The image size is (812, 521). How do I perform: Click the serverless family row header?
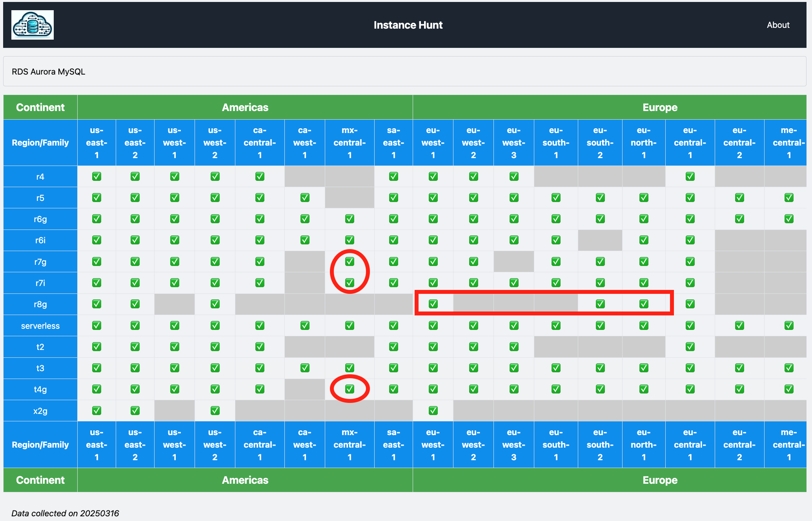pyautogui.click(x=40, y=325)
